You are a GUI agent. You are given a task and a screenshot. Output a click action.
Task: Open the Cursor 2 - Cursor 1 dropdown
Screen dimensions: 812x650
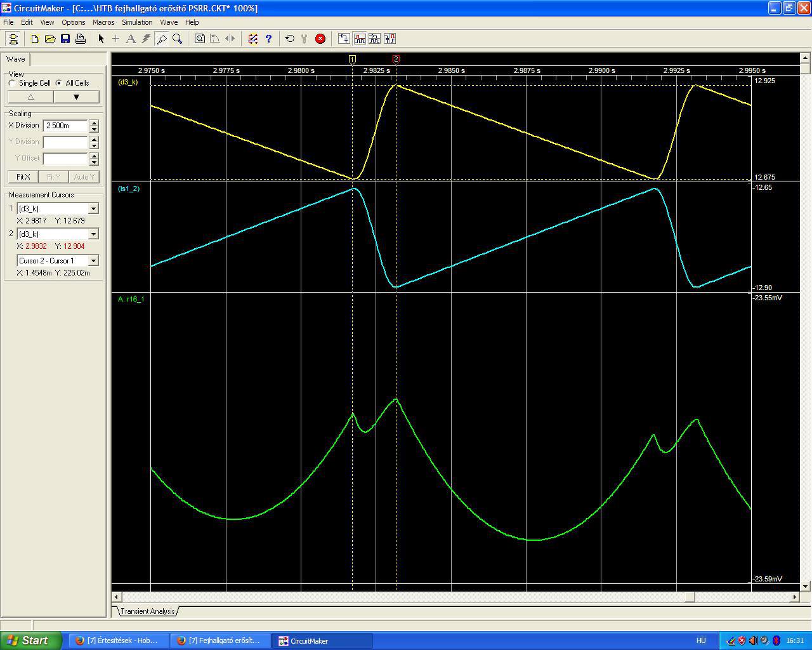tap(93, 261)
